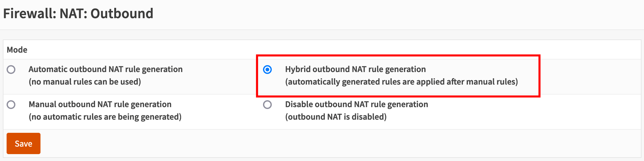Enable the Disable outbound NAT radio option
The image size is (644, 161).
[267, 105]
